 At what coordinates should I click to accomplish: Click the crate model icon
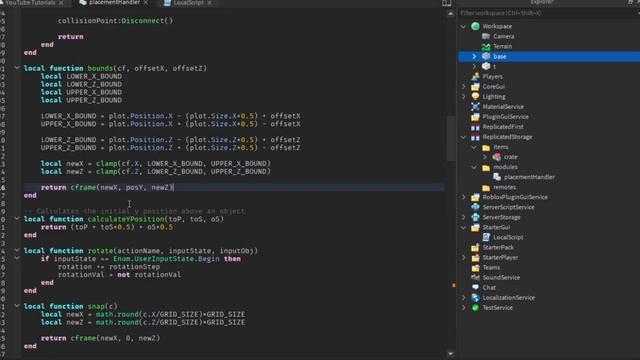(x=496, y=157)
